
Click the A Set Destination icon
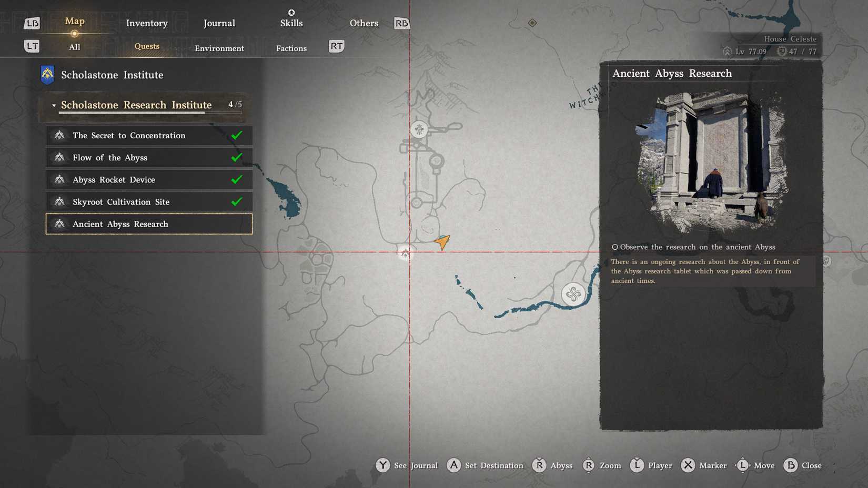pyautogui.click(x=453, y=465)
